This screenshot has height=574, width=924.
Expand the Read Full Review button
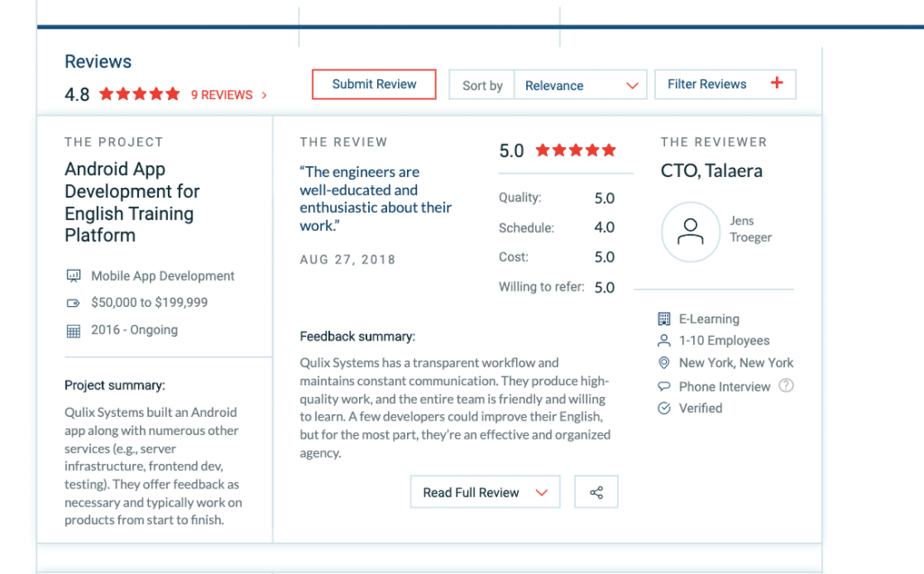pyautogui.click(x=485, y=493)
